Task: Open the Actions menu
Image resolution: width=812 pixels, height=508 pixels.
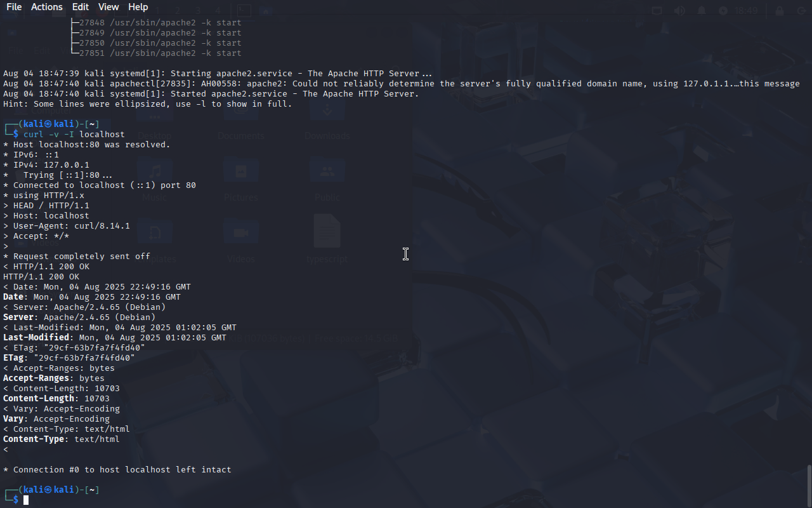Action: (x=47, y=7)
